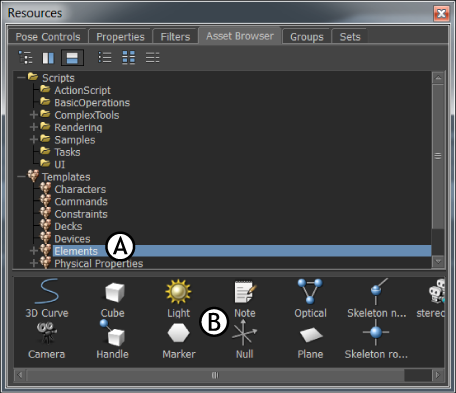Select the BasicOperations folder
The image size is (456, 393).
coord(92,103)
